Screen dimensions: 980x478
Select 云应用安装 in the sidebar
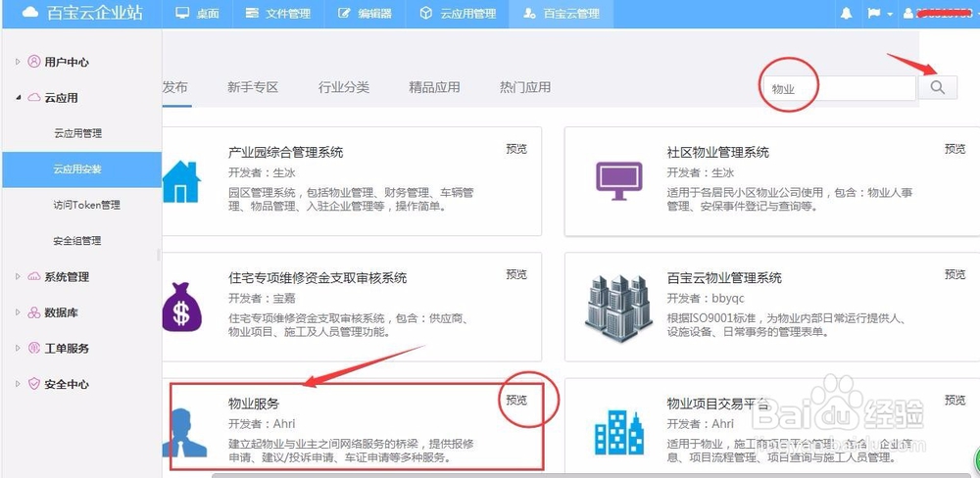81,169
